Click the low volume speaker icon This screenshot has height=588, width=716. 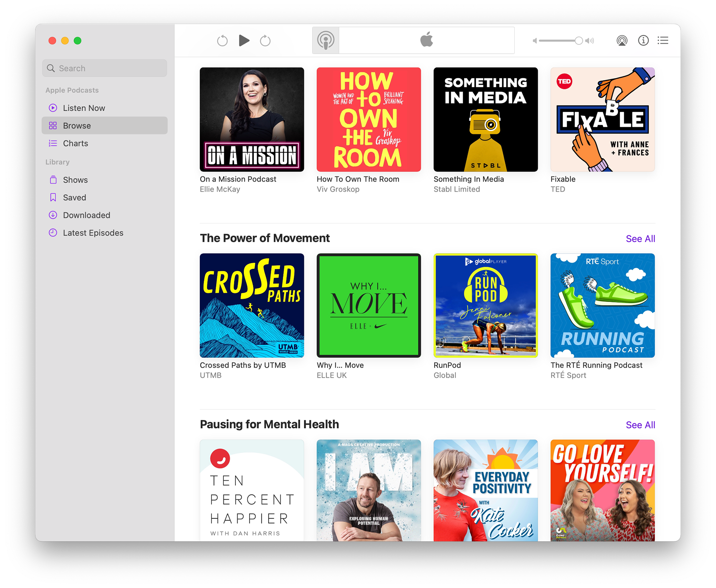pyautogui.click(x=535, y=41)
